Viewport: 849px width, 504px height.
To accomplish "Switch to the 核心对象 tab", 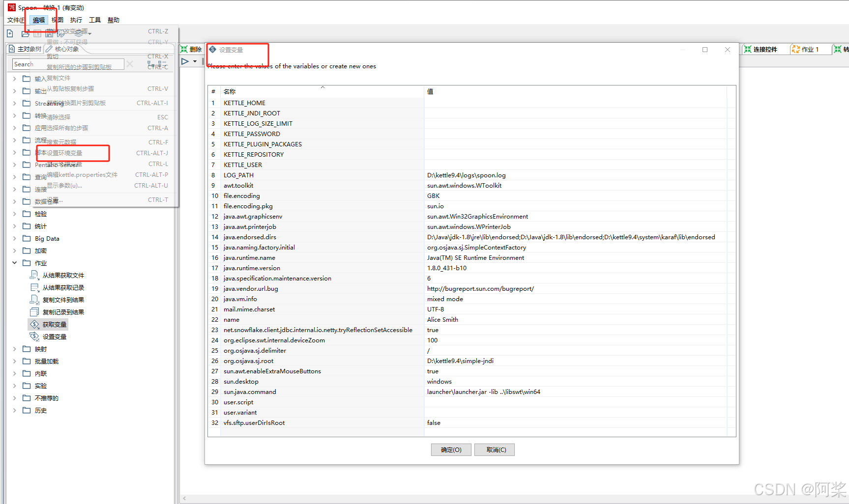I will [62, 49].
